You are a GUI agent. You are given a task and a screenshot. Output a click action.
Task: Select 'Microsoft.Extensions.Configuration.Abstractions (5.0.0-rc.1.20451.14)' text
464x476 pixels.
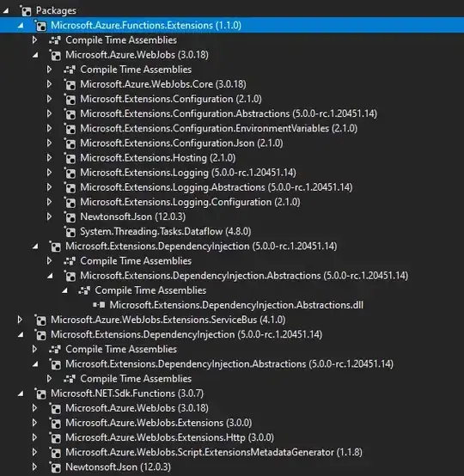pyautogui.click(x=229, y=113)
